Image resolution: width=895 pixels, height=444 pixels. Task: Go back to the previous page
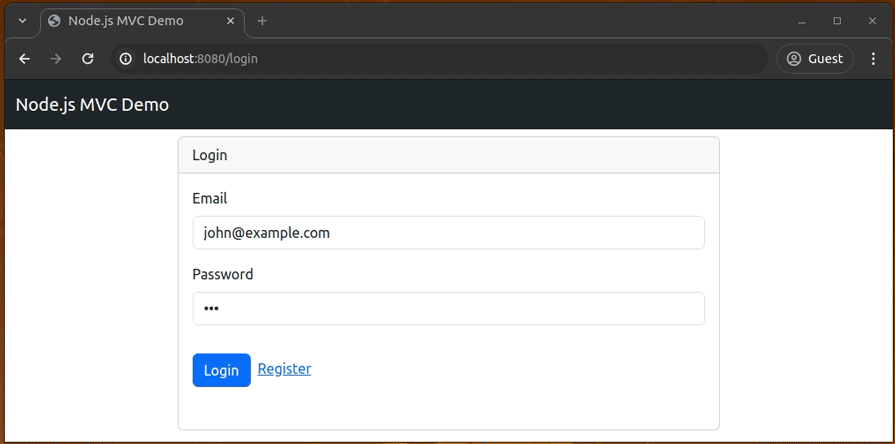24,59
